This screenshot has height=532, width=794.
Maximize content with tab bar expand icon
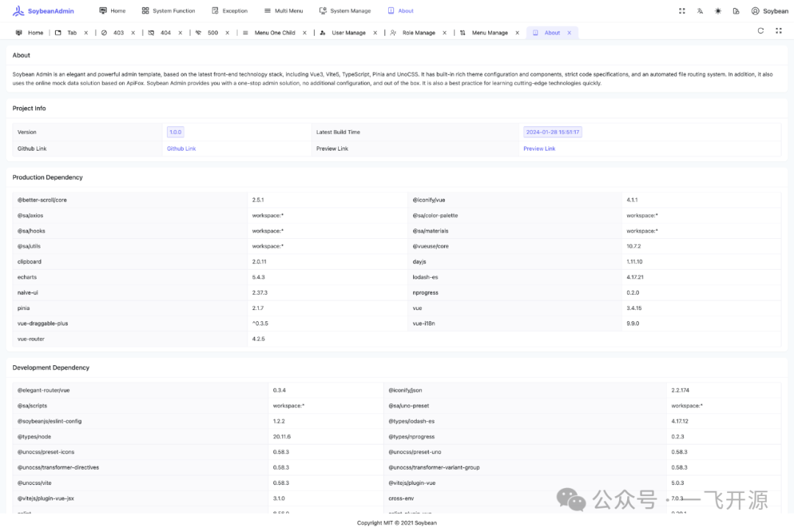[x=779, y=31]
